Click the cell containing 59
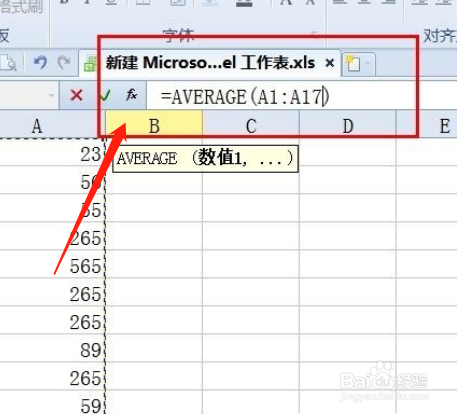The image size is (457, 414). coord(52,403)
